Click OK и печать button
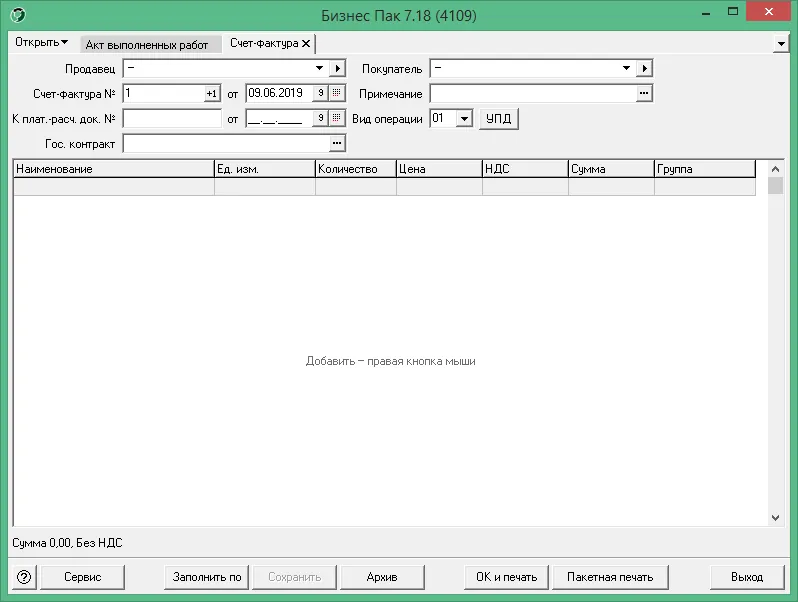 pos(506,577)
